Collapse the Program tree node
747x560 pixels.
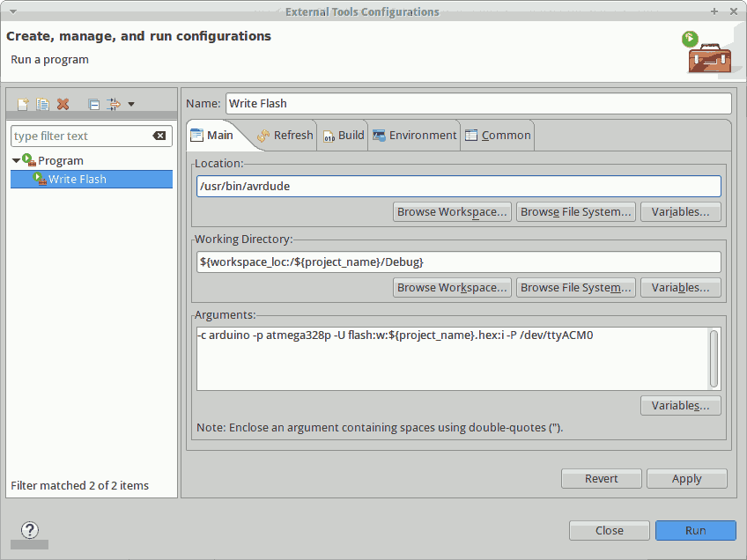coord(17,160)
